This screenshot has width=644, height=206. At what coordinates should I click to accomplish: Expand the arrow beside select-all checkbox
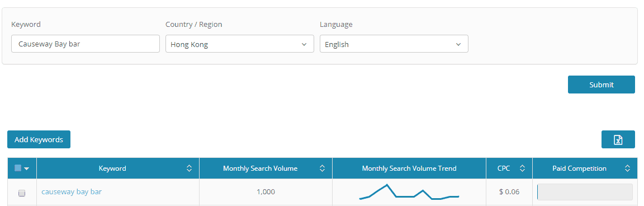click(x=27, y=168)
